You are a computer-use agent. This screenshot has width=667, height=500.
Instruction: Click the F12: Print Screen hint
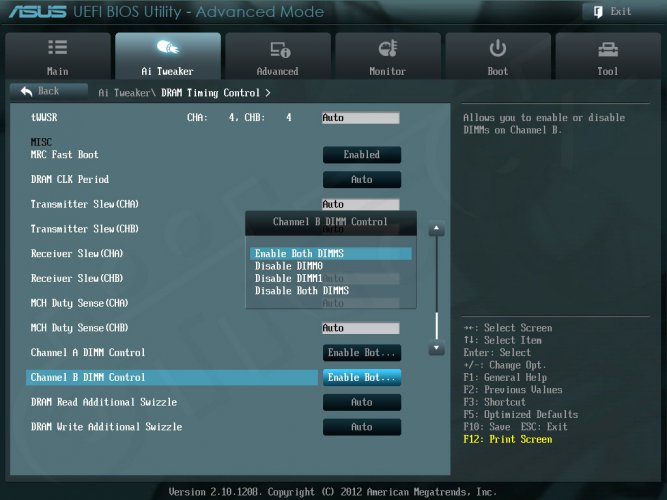[x=507, y=439]
